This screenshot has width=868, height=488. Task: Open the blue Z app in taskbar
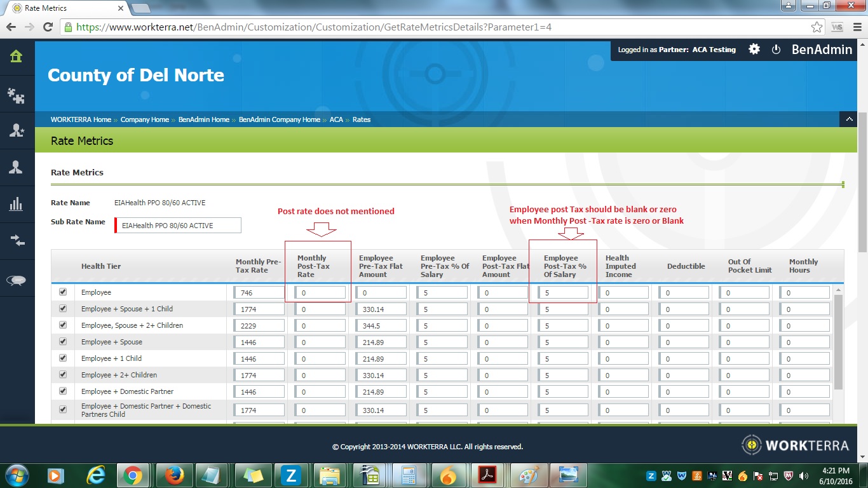pos(292,475)
